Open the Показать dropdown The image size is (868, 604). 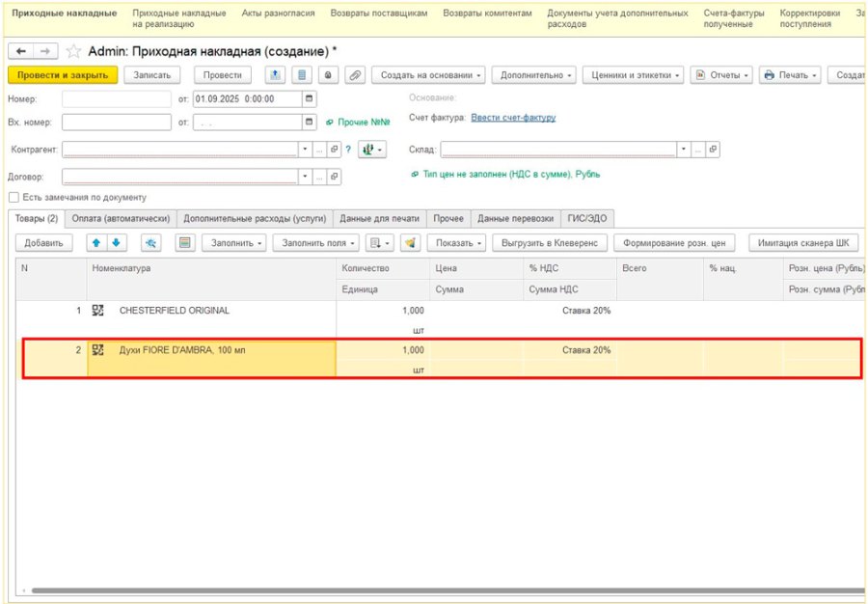457,243
